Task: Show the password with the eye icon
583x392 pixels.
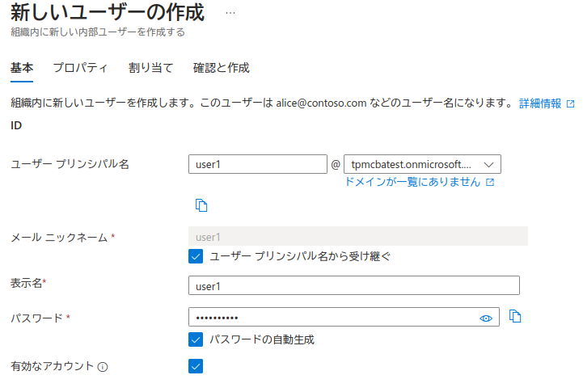Action: pyautogui.click(x=486, y=318)
